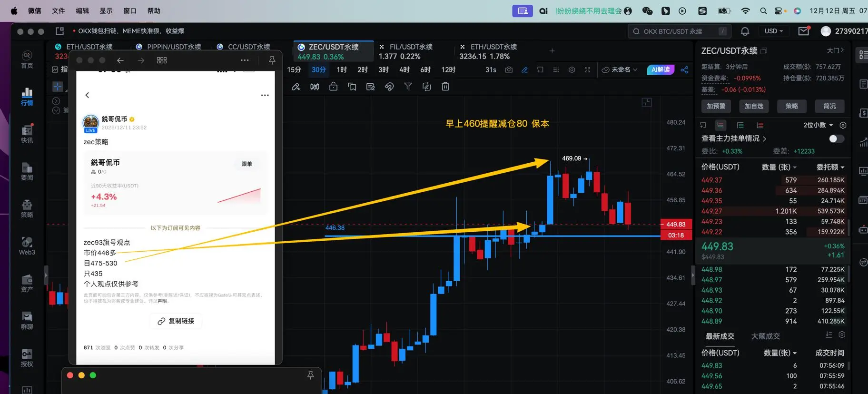Click the 简况 overview button
Image resolution: width=868 pixels, height=394 pixels.
point(829,106)
